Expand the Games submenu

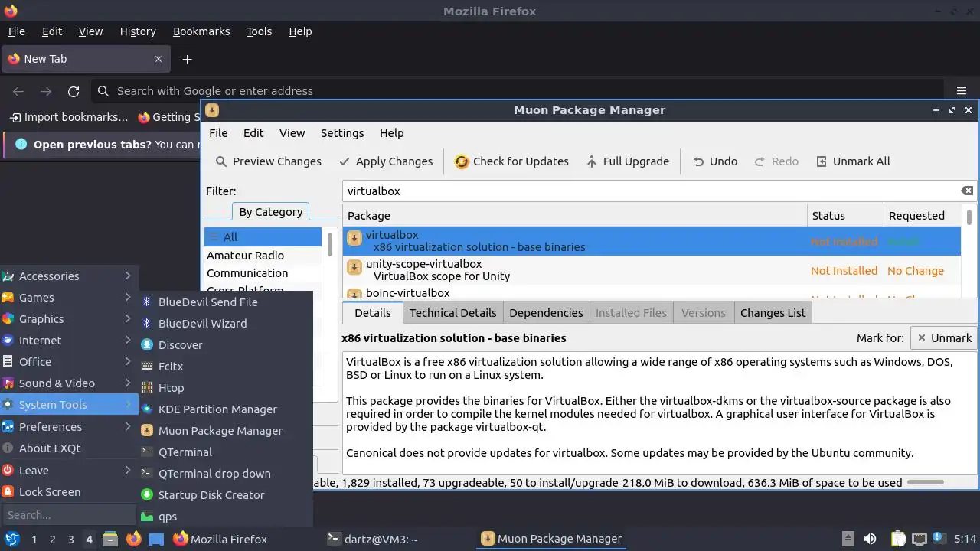click(x=69, y=298)
